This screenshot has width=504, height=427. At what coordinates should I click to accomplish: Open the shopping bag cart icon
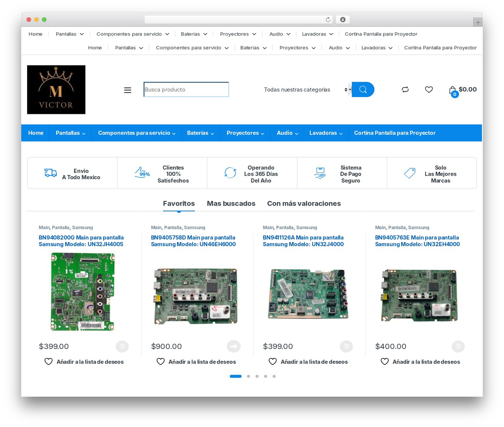pos(453,91)
